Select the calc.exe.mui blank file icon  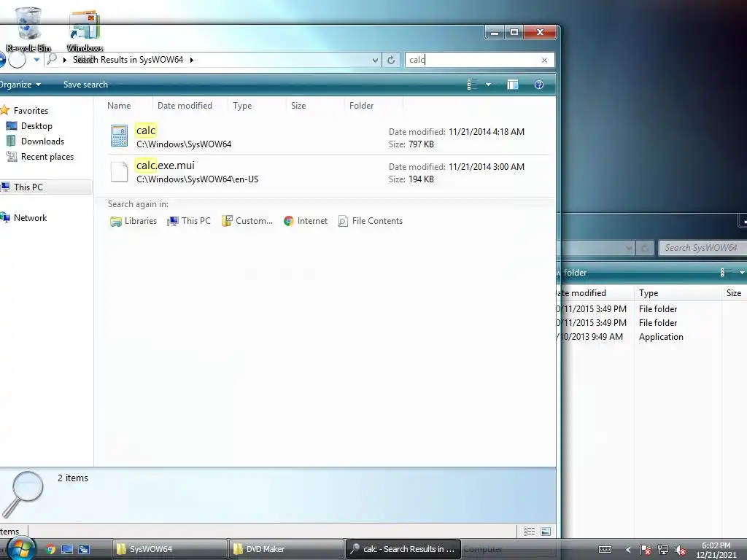(119, 172)
